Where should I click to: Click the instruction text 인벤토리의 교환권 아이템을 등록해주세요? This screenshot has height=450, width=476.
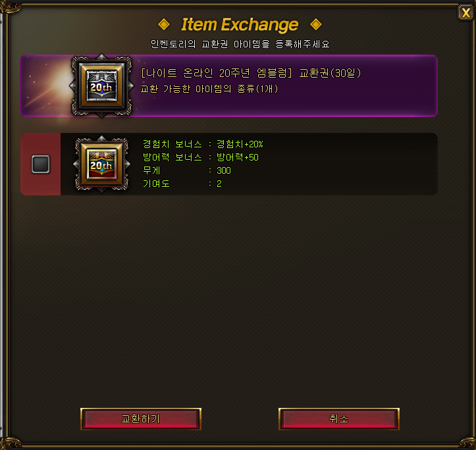[x=240, y=44]
